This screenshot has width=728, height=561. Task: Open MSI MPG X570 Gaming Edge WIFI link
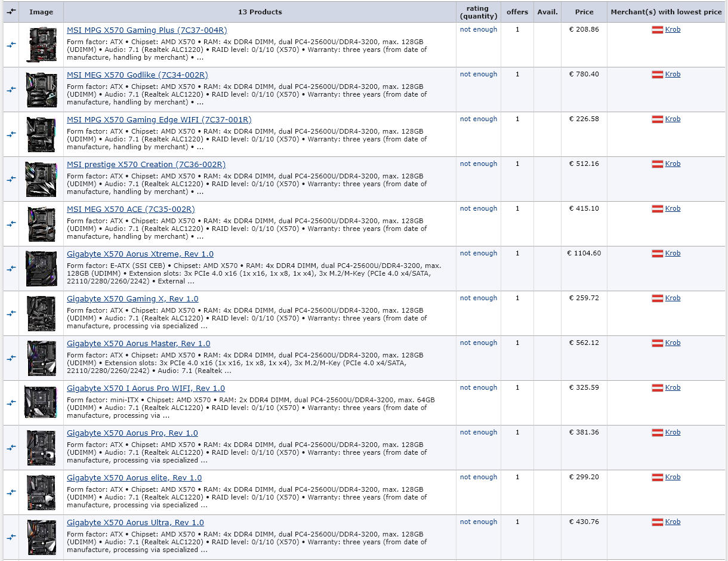pos(159,120)
